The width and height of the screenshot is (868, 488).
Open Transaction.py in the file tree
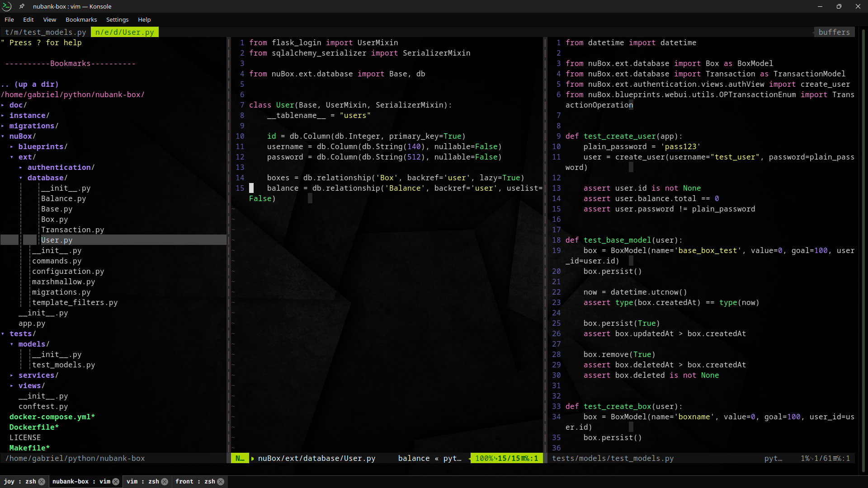pos(72,230)
